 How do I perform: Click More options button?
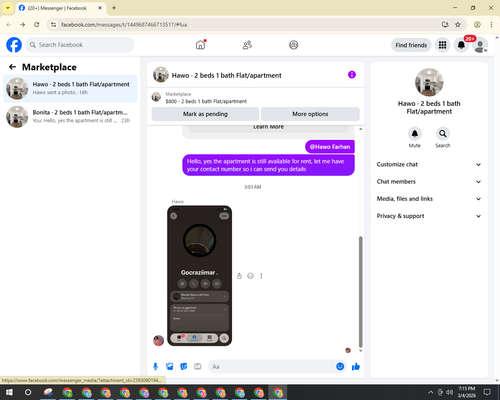coord(310,114)
